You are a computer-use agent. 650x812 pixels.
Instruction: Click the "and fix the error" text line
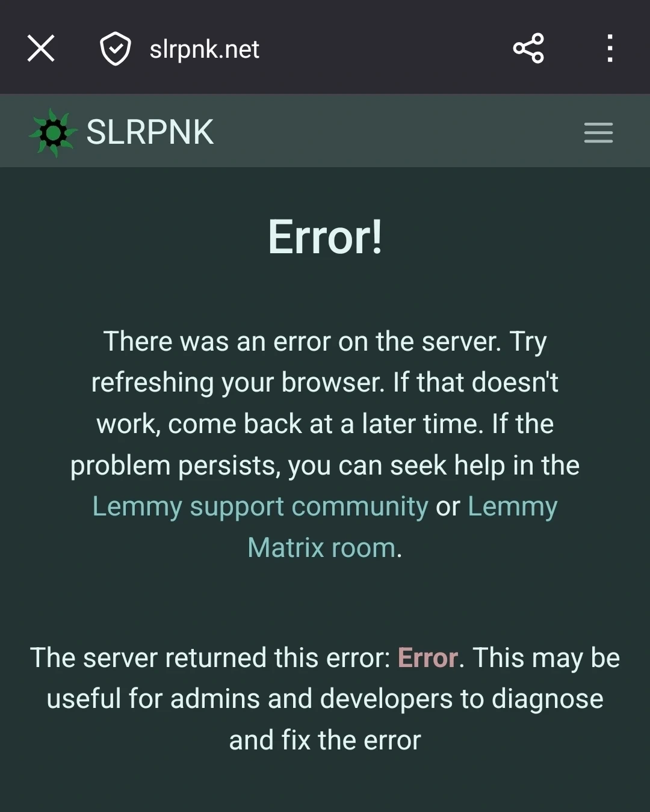(x=325, y=740)
